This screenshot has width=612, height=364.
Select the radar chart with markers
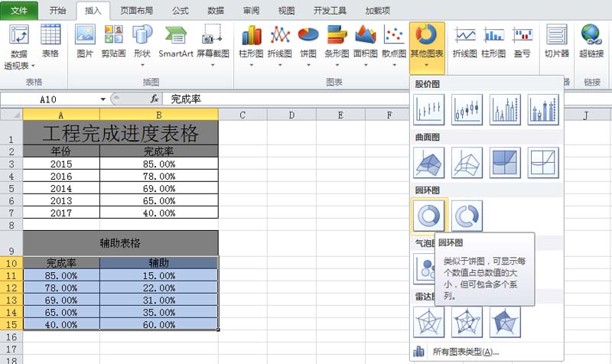[467, 322]
